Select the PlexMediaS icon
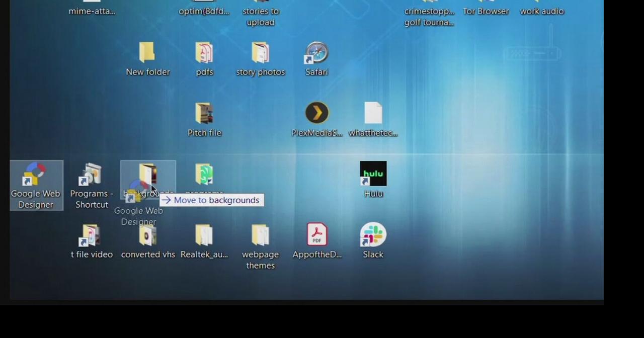644x338 pixels. (316, 113)
